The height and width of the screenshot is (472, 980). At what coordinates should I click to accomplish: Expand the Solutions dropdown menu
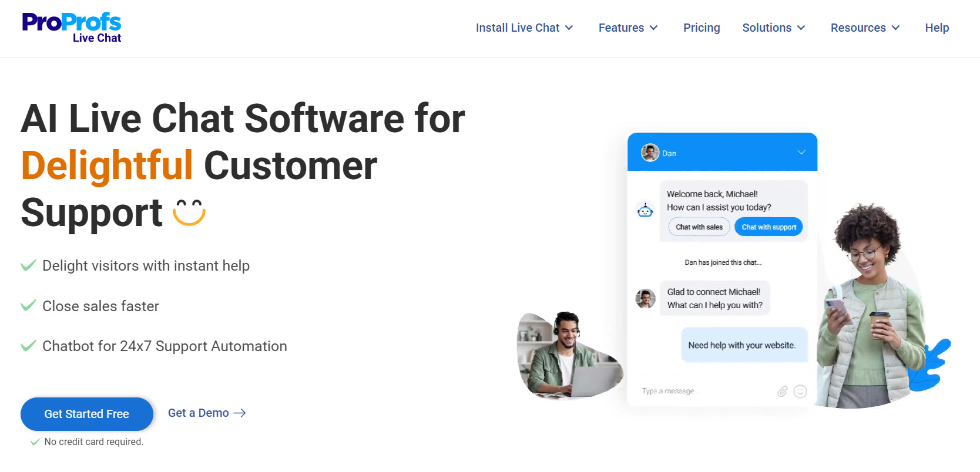[x=774, y=28]
